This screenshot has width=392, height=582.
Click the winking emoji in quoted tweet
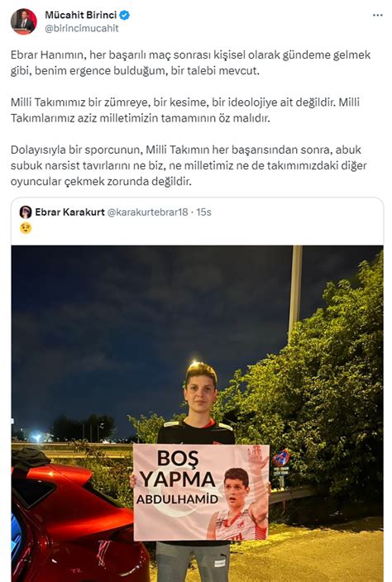click(x=26, y=228)
